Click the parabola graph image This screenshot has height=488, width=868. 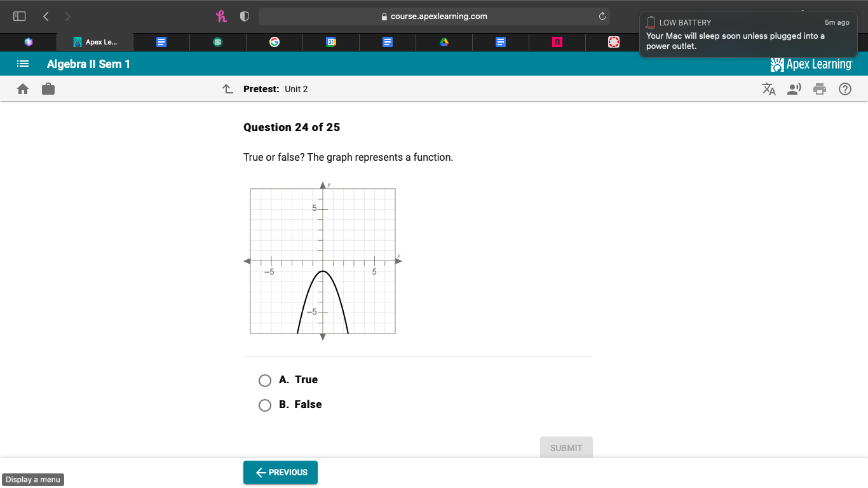tap(323, 261)
